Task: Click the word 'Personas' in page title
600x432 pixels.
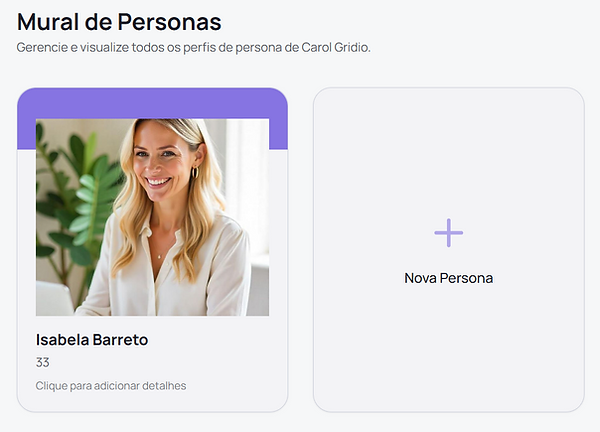Action: pos(170,22)
